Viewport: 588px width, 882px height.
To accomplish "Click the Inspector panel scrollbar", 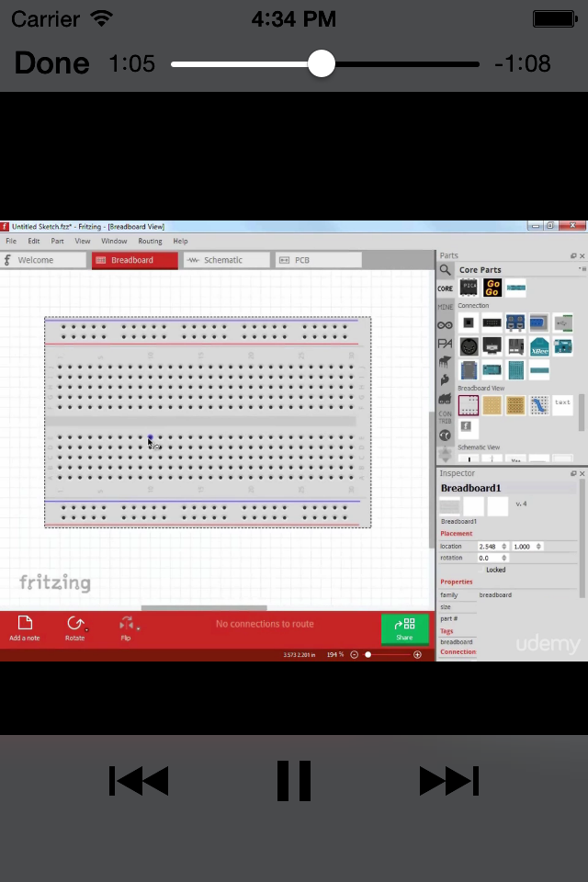I will click(x=582, y=539).
